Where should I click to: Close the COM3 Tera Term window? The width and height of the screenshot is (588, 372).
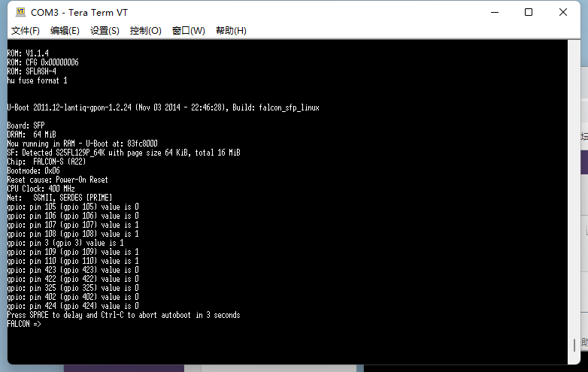[563, 12]
